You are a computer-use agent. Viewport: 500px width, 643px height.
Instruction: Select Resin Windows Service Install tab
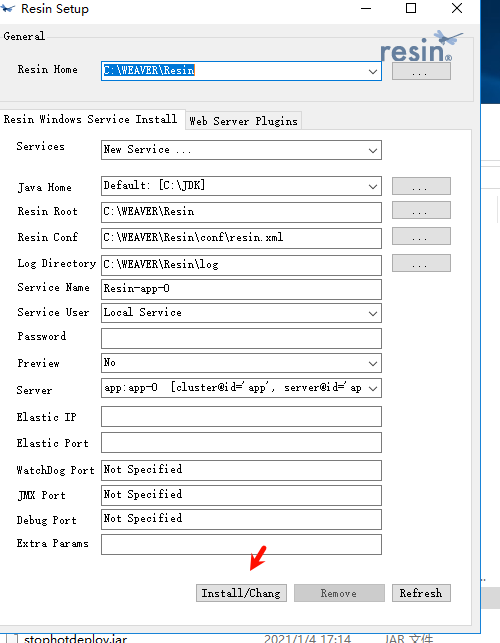coord(91,119)
